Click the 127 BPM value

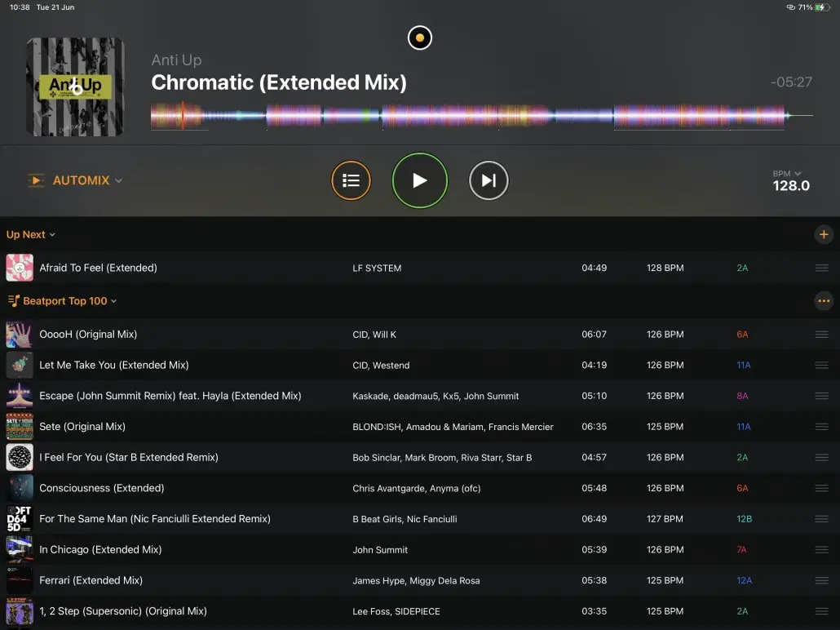(665, 519)
